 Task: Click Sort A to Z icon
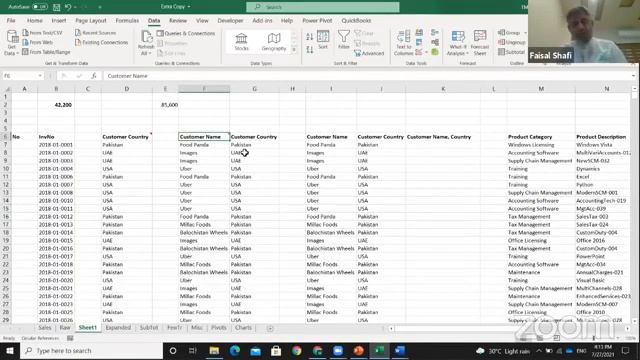[310, 37]
